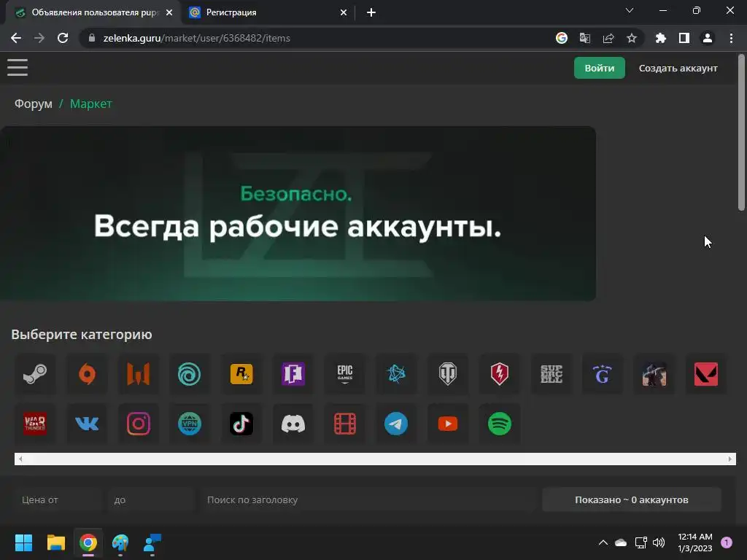Go to Форум breadcrumb link

pyautogui.click(x=34, y=104)
